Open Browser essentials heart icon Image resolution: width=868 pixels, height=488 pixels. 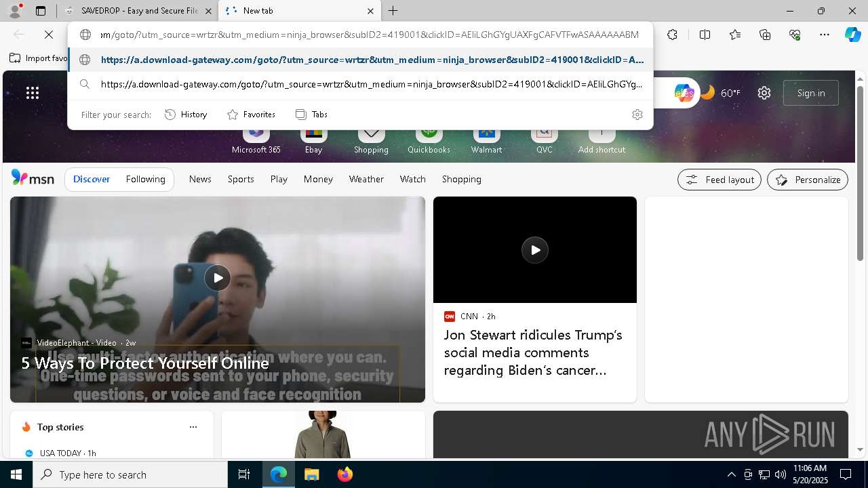point(795,35)
